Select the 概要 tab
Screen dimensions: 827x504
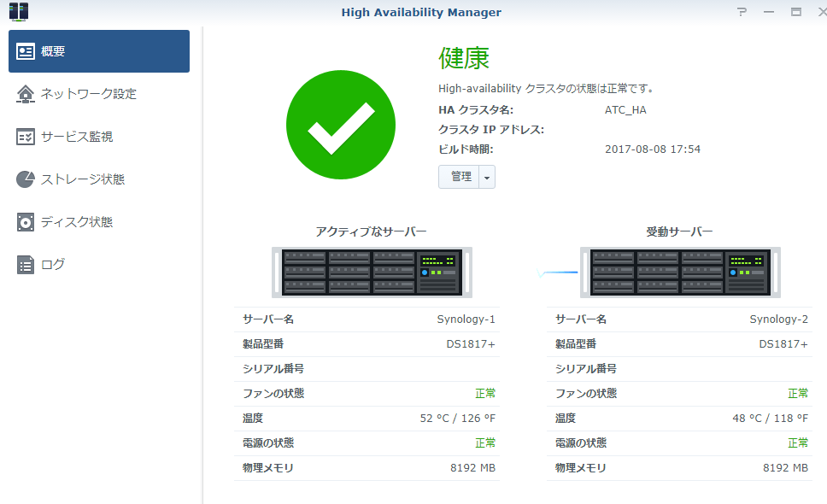click(x=99, y=51)
